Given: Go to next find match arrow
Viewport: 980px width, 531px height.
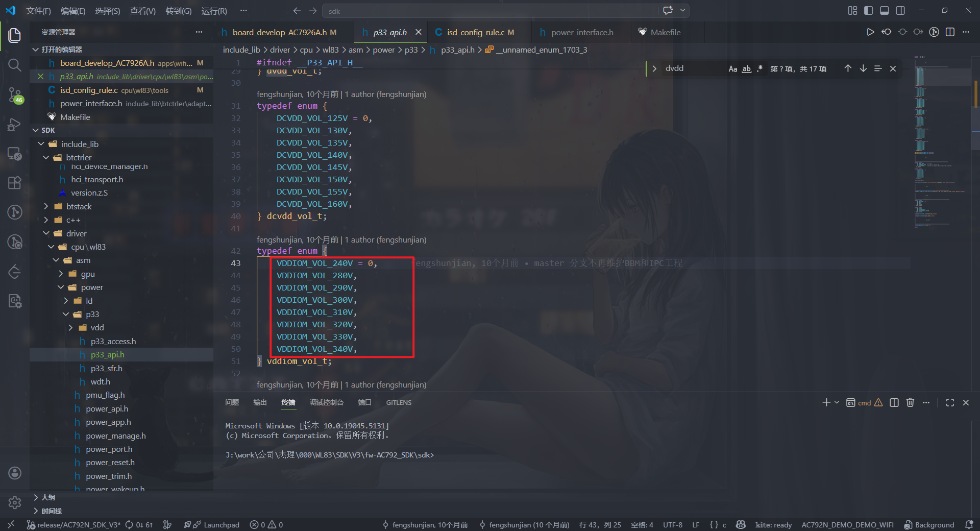Looking at the screenshot, I should coord(863,68).
